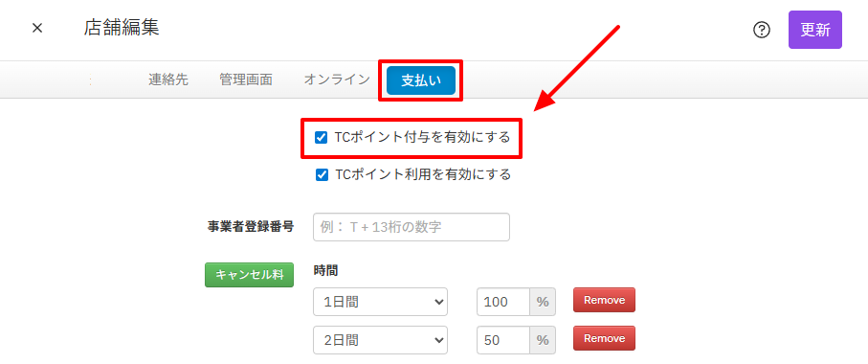The width and height of the screenshot is (868, 364).
Task: Remove the 1日間 cancellation row
Action: coord(604,300)
